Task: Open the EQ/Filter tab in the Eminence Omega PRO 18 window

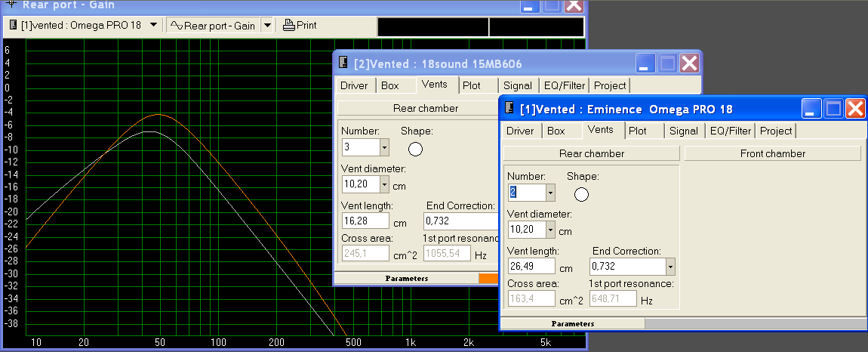Action: tap(731, 131)
